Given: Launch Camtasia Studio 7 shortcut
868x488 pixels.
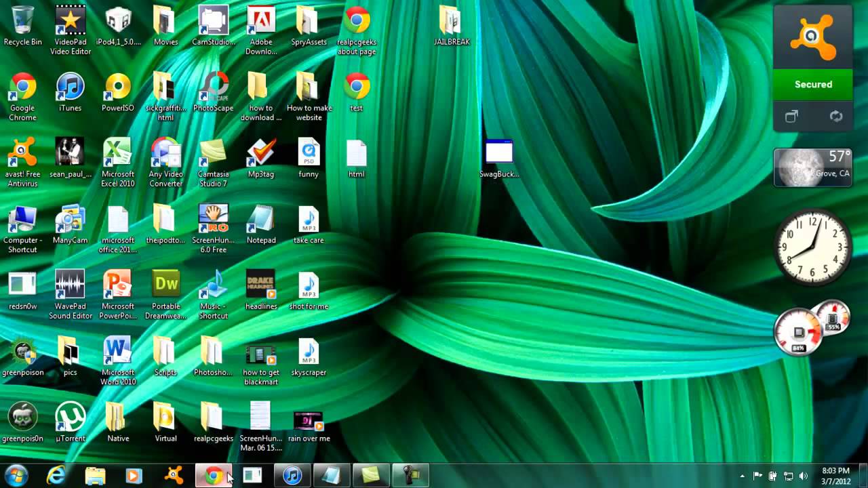Looking at the screenshot, I should click(x=213, y=163).
